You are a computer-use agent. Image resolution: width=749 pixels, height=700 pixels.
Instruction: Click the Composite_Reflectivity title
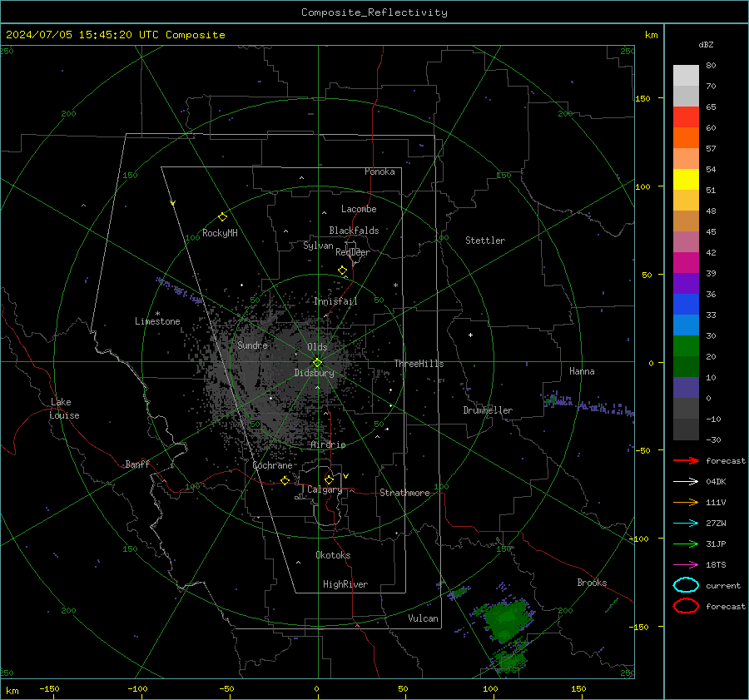click(374, 12)
